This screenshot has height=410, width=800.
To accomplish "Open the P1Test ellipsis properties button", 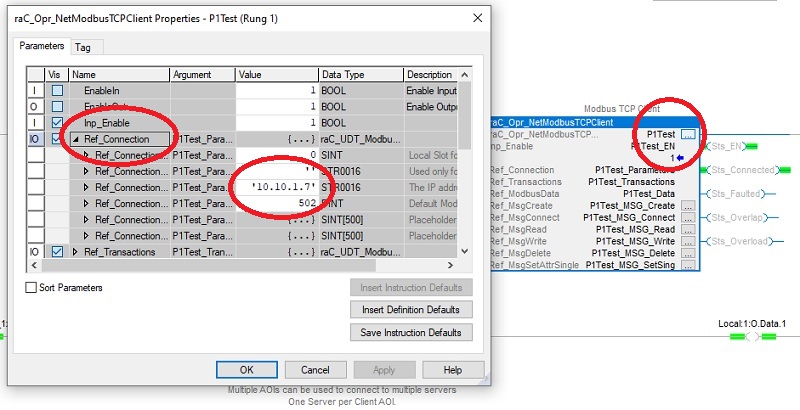I will 687,133.
